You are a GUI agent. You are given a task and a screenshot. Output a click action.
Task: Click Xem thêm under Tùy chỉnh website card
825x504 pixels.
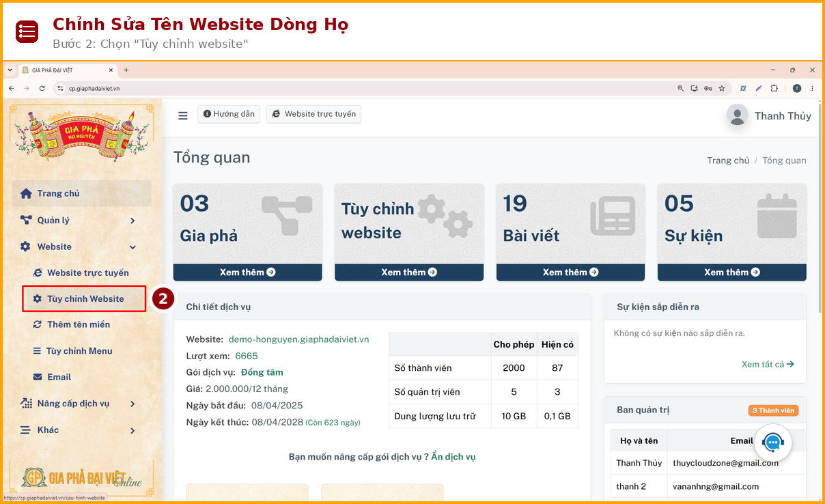pos(409,272)
